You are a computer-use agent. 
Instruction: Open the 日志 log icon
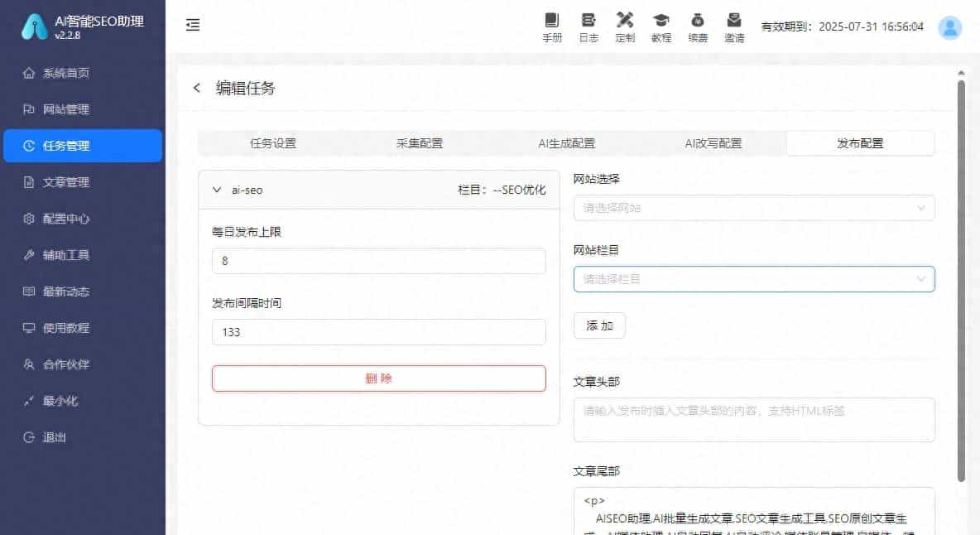tap(588, 27)
